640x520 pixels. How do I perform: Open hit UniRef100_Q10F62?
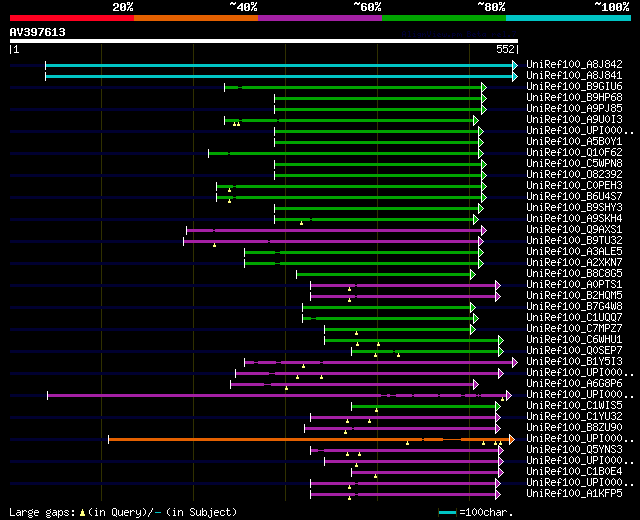pos(574,152)
